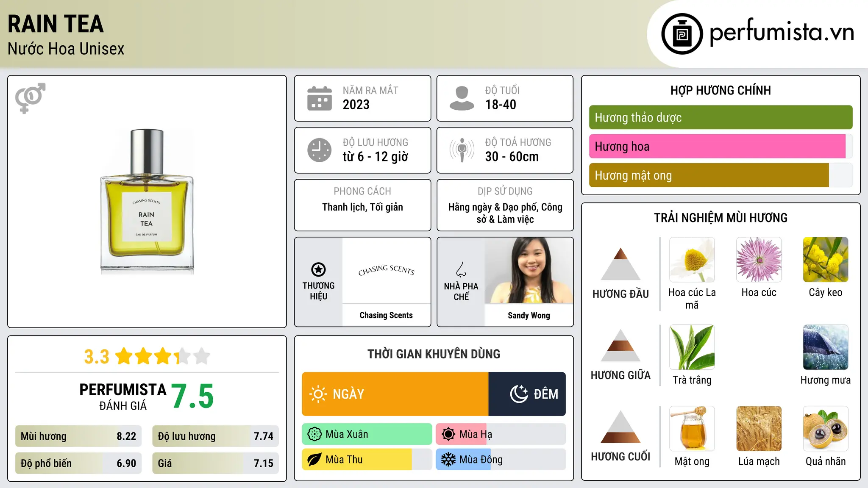This screenshot has height=488, width=868.
Task: Open the Rain Tea perfume bottle image
Action: coord(147,202)
